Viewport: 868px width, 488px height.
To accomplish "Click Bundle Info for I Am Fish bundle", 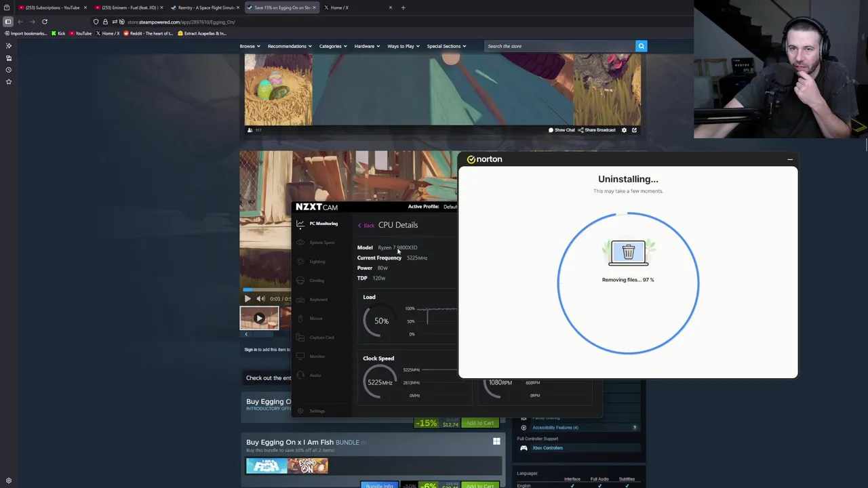I will coord(379,486).
